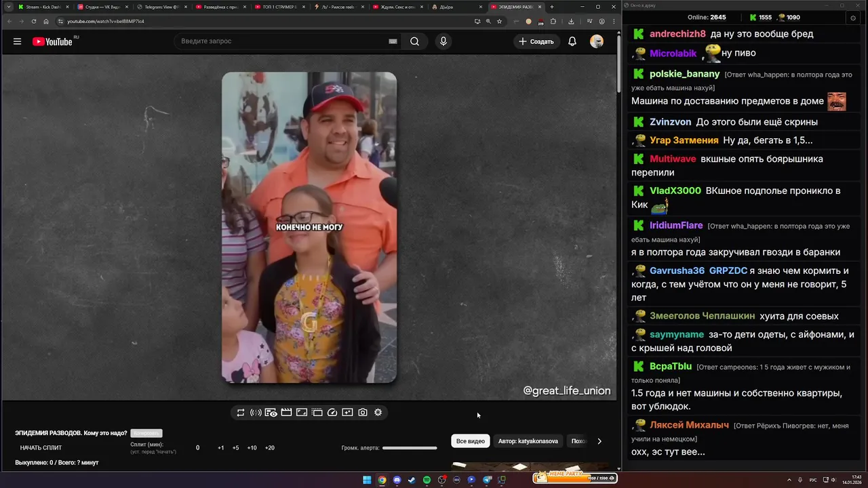The width and height of the screenshot is (868, 488).
Task: Go back with browser back arrow
Action: click(9, 21)
